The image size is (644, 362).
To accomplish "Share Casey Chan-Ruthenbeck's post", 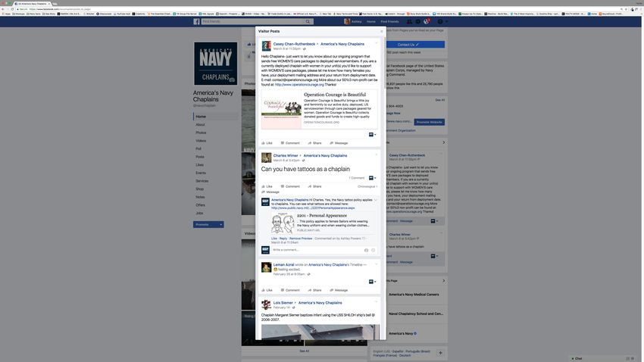I will click(x=314, y=143).
